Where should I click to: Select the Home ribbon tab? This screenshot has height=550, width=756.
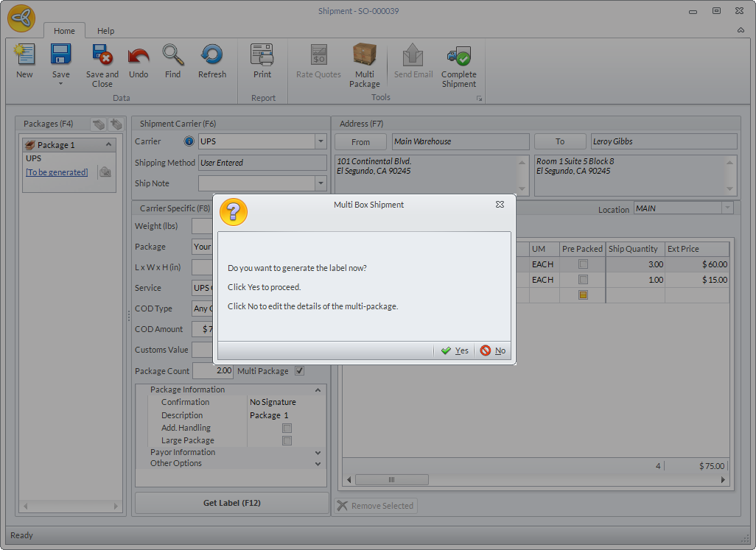(64, 31)
